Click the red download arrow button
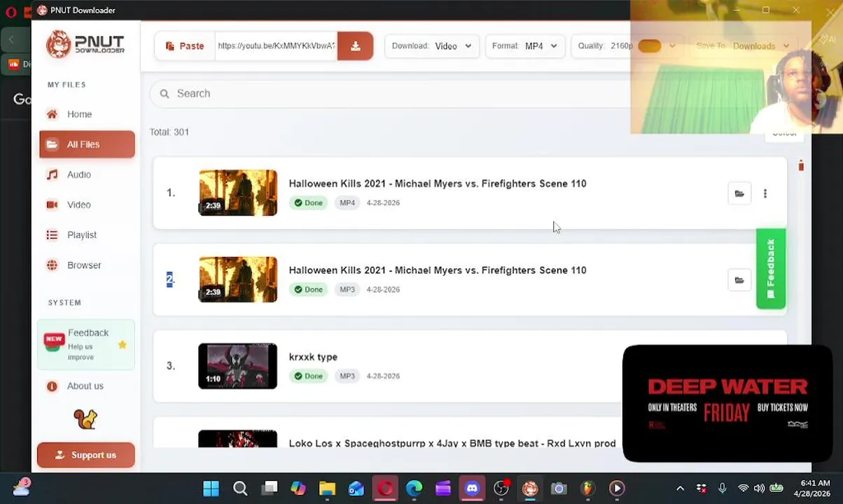The image size is (843, 504). [355, 46]
